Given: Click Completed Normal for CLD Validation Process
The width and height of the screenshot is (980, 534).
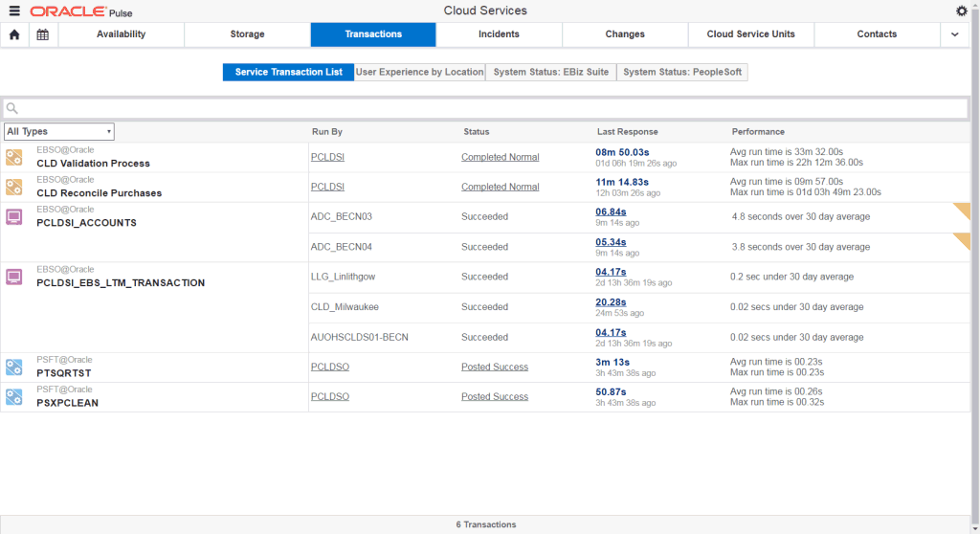Looking at the screenshot, I should [500, 157].
